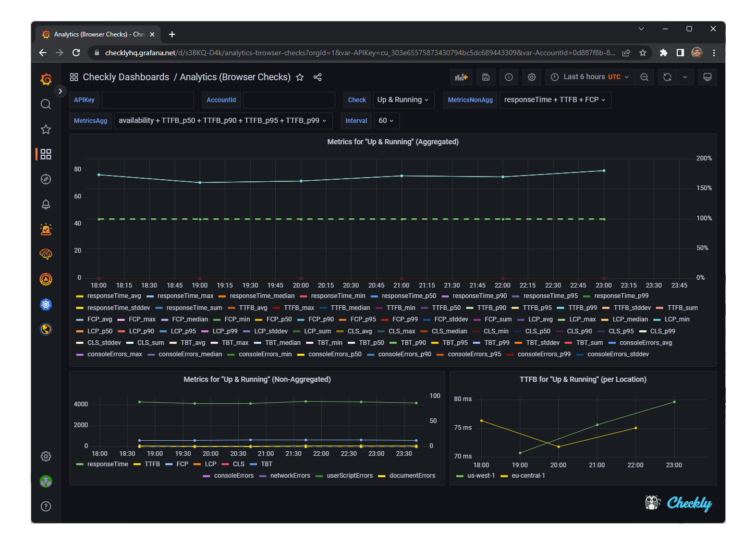Open the Grafana OnCall siren icon

pos(46,229)
